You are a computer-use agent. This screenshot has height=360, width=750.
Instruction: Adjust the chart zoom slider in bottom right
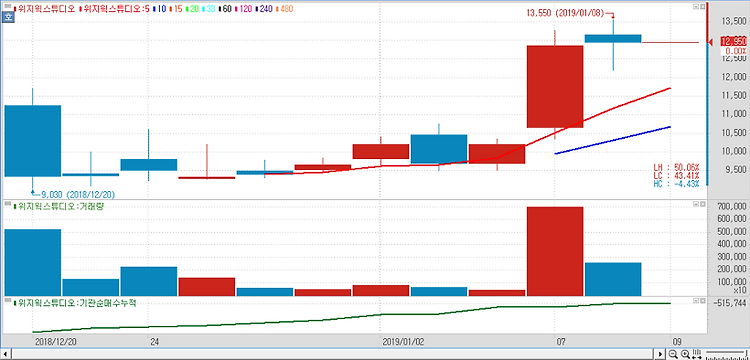point(726,355)
